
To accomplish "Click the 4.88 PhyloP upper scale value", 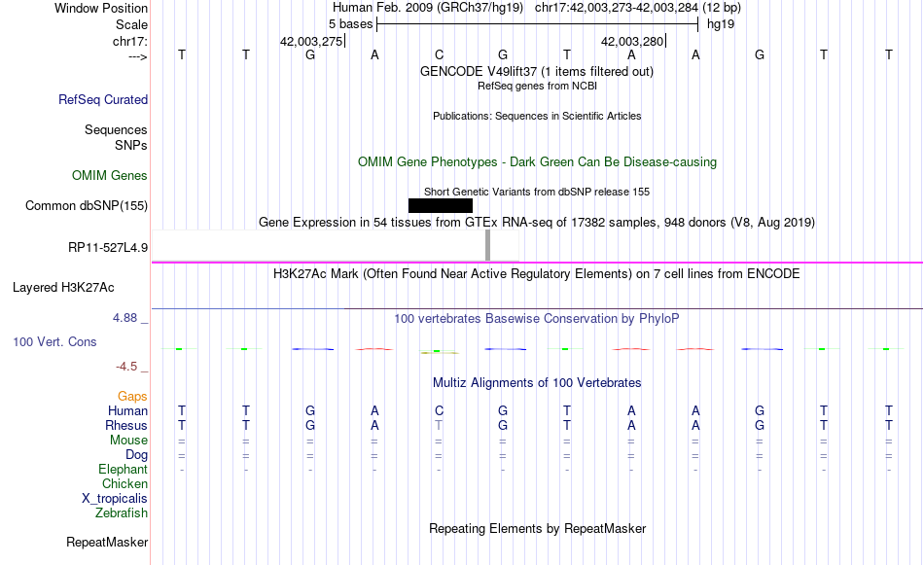I will point(124,318).
